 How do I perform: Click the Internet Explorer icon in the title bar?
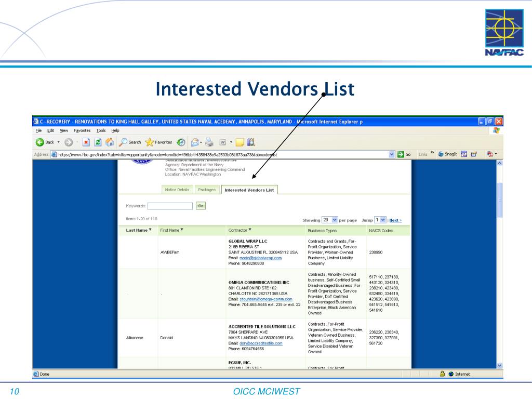[36, 122]
